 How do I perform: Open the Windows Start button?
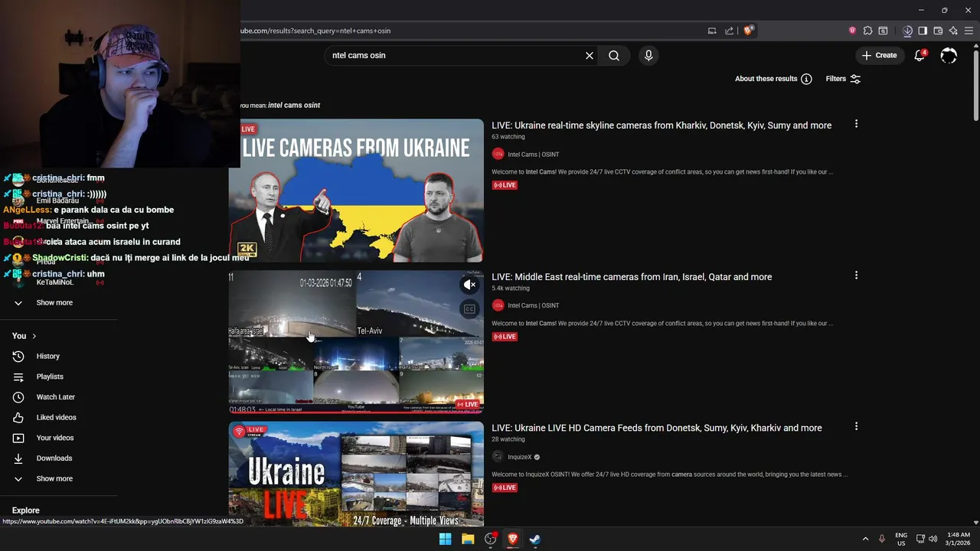(445, 539)
